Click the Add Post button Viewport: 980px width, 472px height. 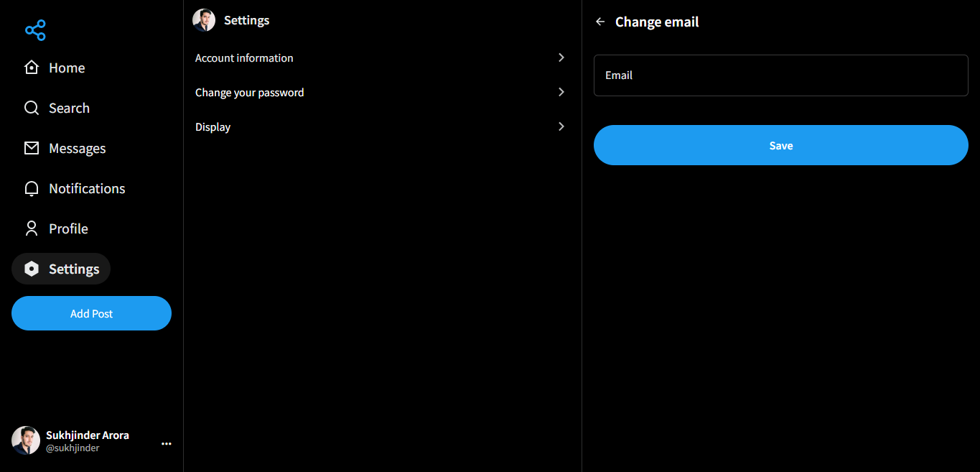tap(91, 313)
